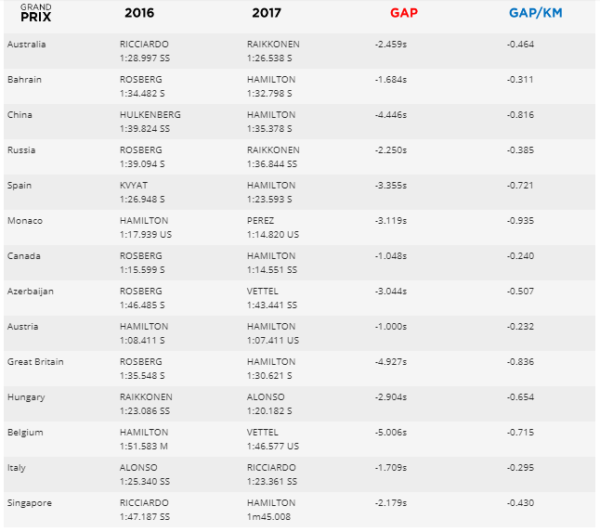The width and height of the screenshot is (600, 532).
Task: Select PEREZ in the Monaco row
Action: 262,220
